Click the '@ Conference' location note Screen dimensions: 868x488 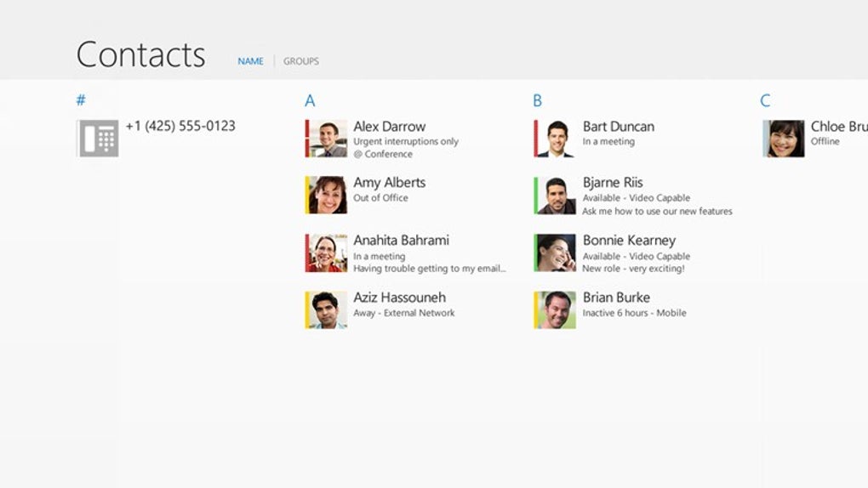(x=383, y=155)
